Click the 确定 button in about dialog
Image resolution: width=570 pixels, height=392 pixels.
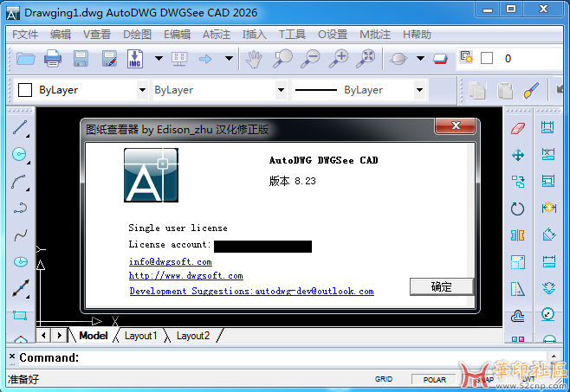(441, 286)
